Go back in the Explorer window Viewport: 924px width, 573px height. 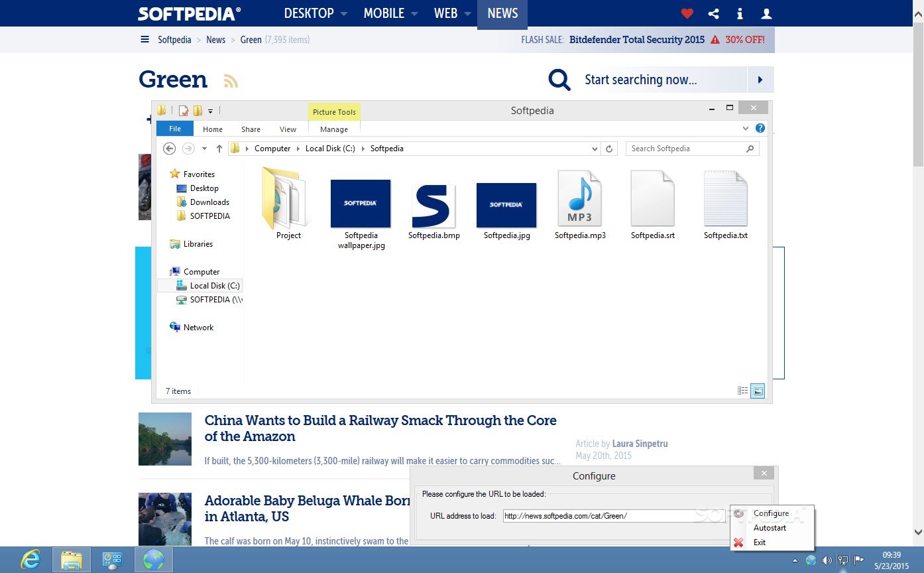pos(169,149)
